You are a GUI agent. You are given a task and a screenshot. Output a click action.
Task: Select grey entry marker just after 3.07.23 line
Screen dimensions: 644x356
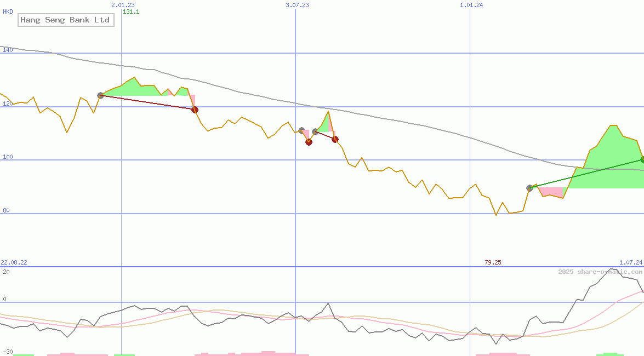click(301, 130)
